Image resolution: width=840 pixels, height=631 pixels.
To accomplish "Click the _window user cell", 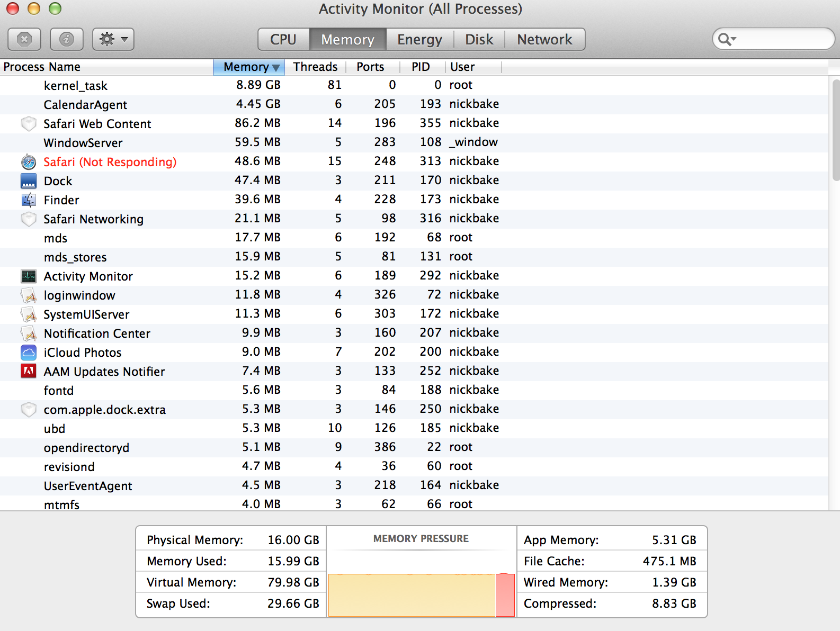I will [473, 142].
